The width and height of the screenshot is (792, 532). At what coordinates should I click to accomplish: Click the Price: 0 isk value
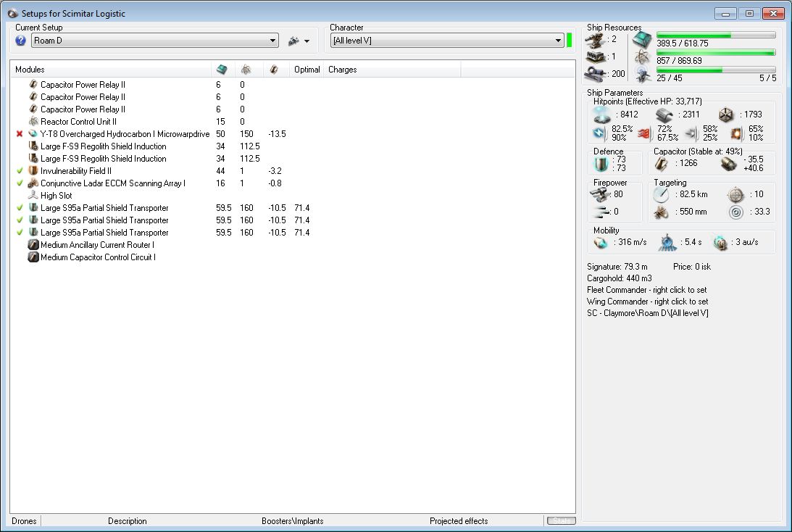coord(692,267)
